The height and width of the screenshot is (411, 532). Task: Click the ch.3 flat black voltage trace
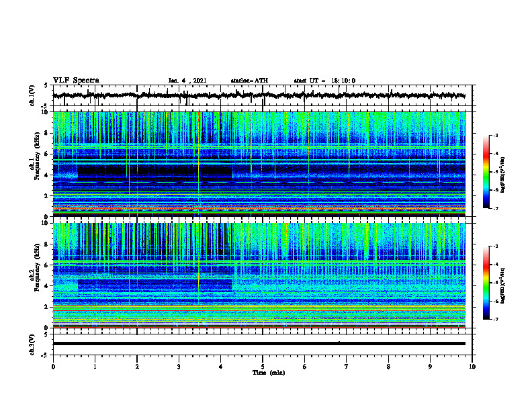coord(259,344)
